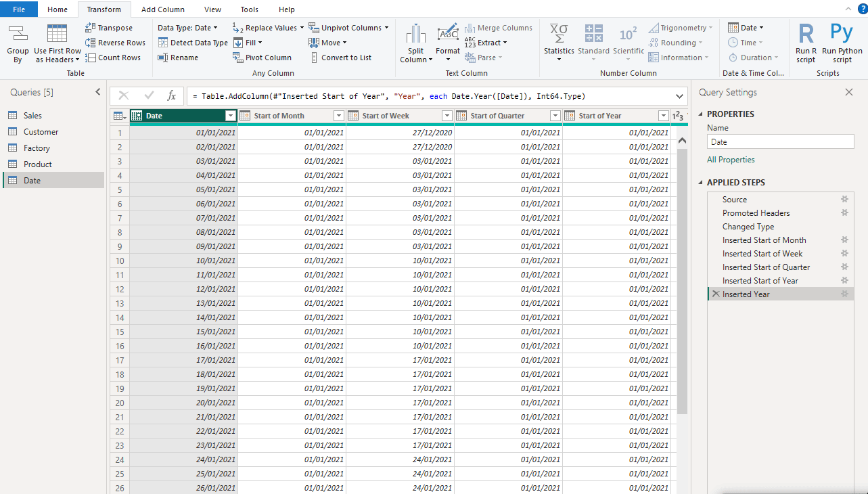Click the vertical scrollbar of the data grid
This screenshot has height=494, width=868.
coord(682,281)
